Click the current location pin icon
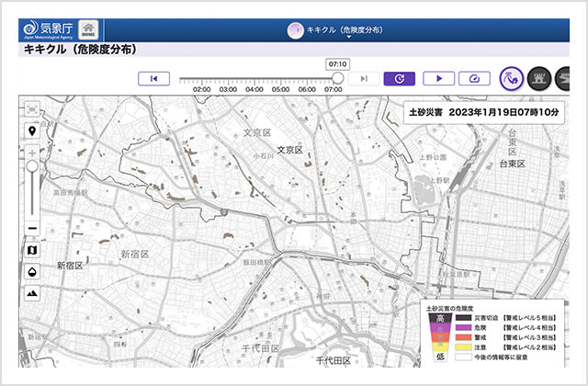The image size is (588, 386). point(32,131)
